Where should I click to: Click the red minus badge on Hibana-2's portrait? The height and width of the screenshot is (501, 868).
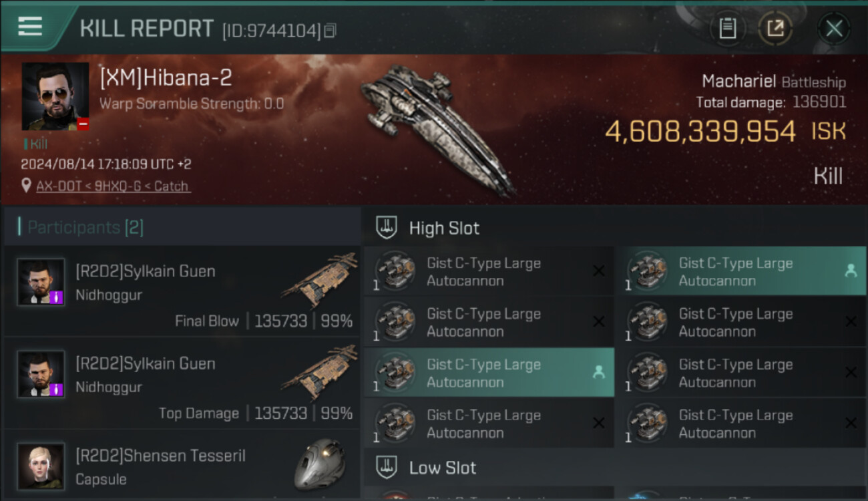pyautogui.click(x=83, y=124)
